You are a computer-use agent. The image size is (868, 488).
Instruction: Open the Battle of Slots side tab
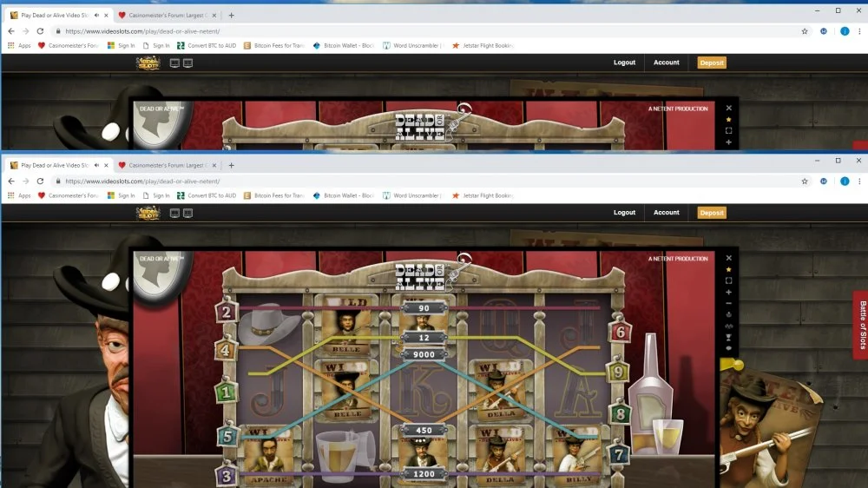[x=861, y=325]
